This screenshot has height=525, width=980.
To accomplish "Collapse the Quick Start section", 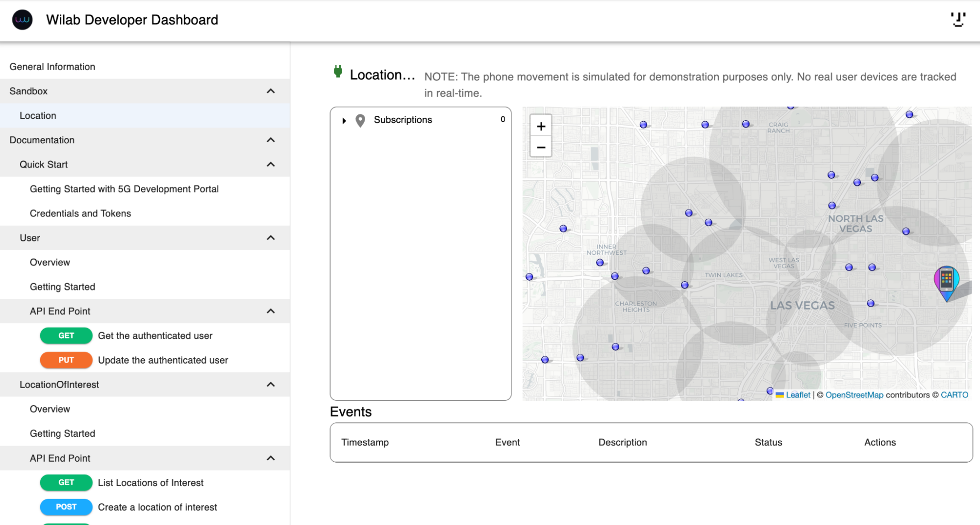I will pyautogui.click(x=271, y=165).
